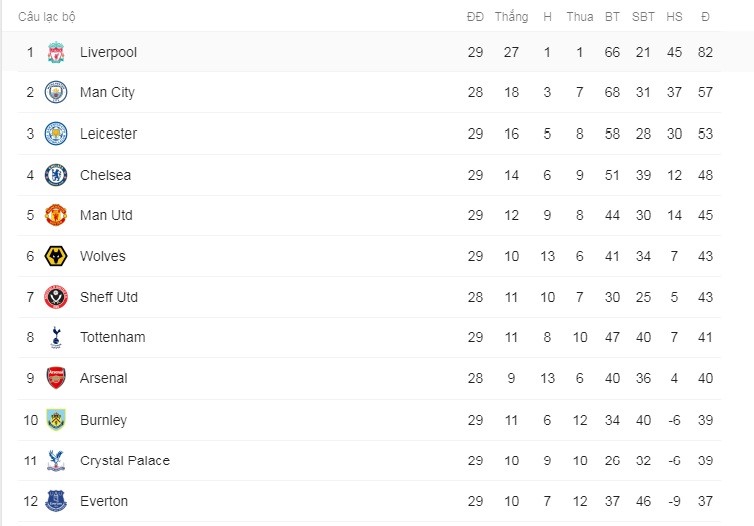Click the Thắng column header

click(x=511, y=17)
